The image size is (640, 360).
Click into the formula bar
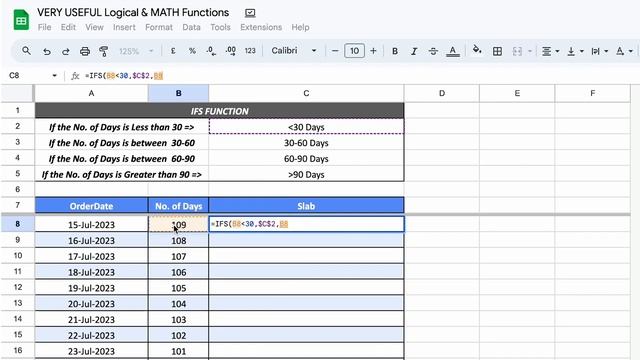coord(359,76)
